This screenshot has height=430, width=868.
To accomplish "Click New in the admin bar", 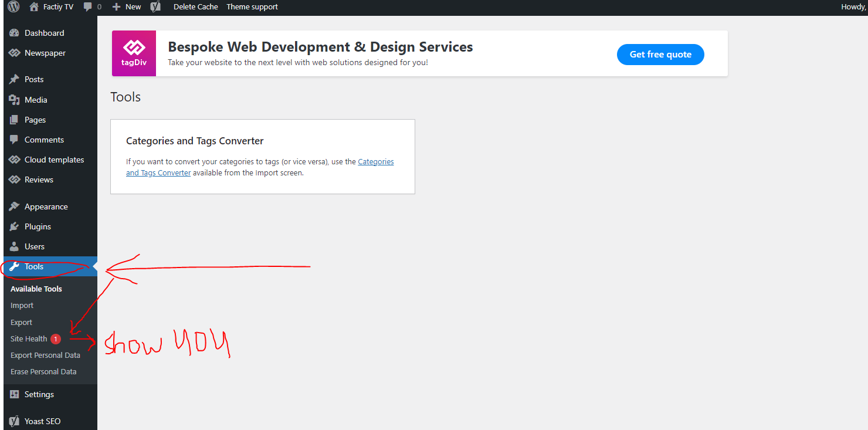I will coord(133,7).
